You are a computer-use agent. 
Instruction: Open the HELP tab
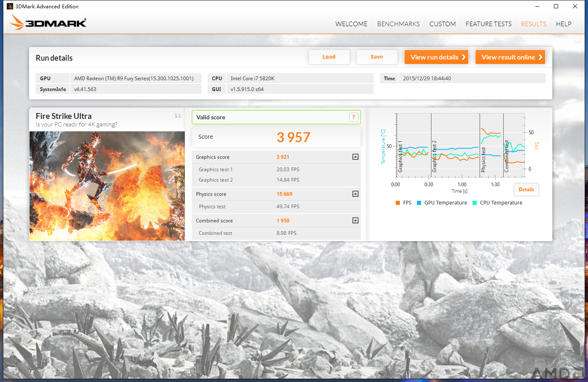click(x=563, y=24)
